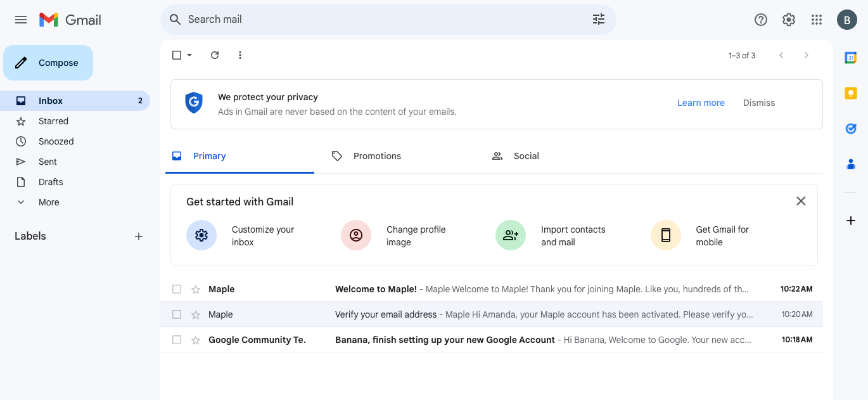Star the Welcome to Maple! email
This screenshot has height=400, width=868.
tap(196, 289)
